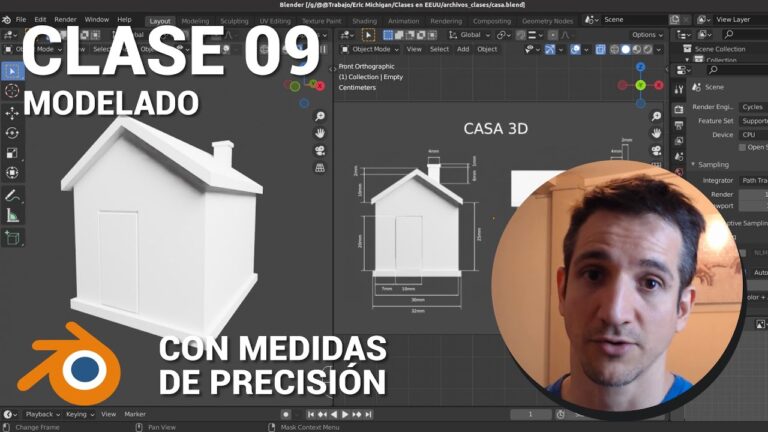
Task: Open the View Layer properties tab
Action: 679,141
